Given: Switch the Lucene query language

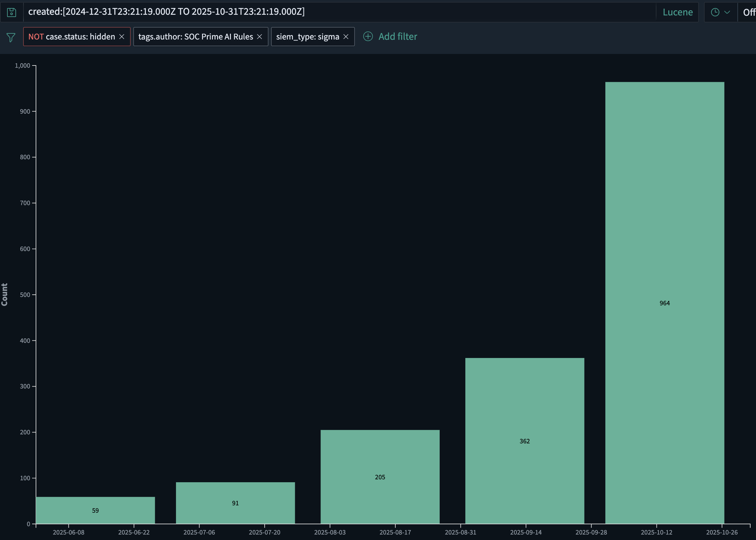Looking at the screenshot, I should click(678, 12).
